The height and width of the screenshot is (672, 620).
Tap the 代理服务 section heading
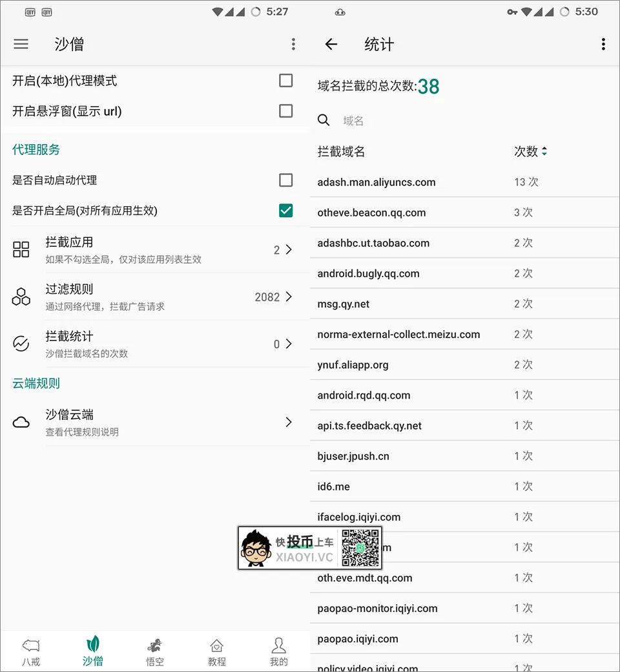pyautogui.click(x=36, y=149)
